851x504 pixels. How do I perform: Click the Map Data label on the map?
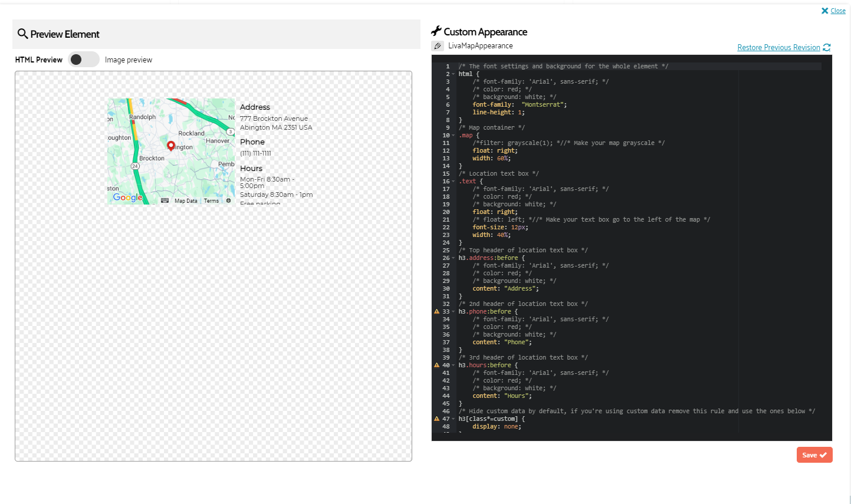186,201
